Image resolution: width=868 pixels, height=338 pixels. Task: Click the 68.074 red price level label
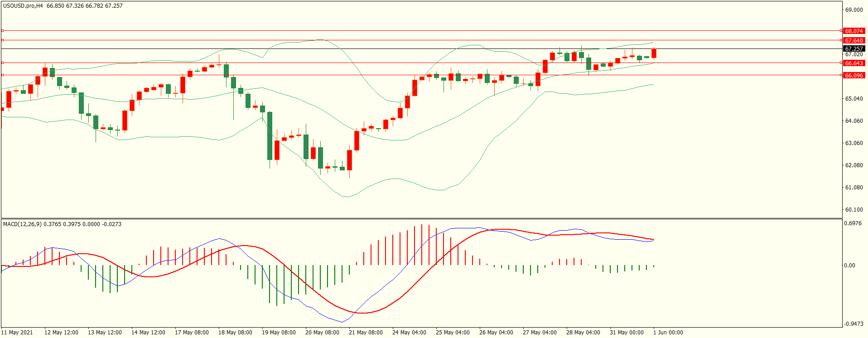click(854, 31)
